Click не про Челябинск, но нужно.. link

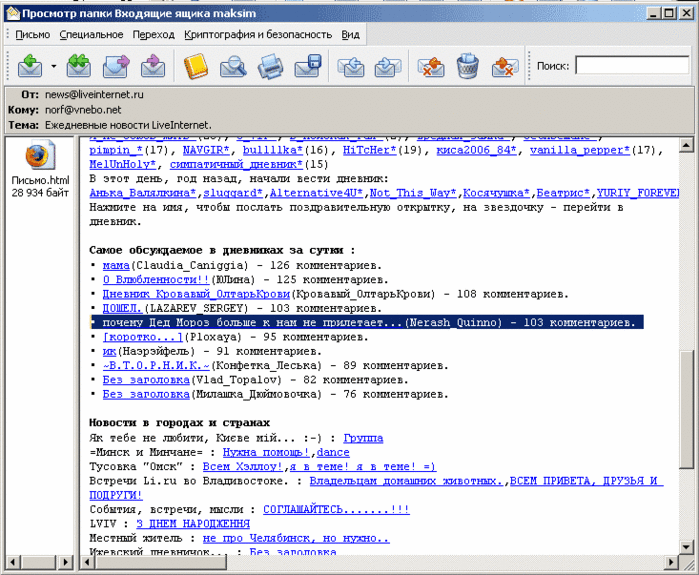(x=296, y=538)
